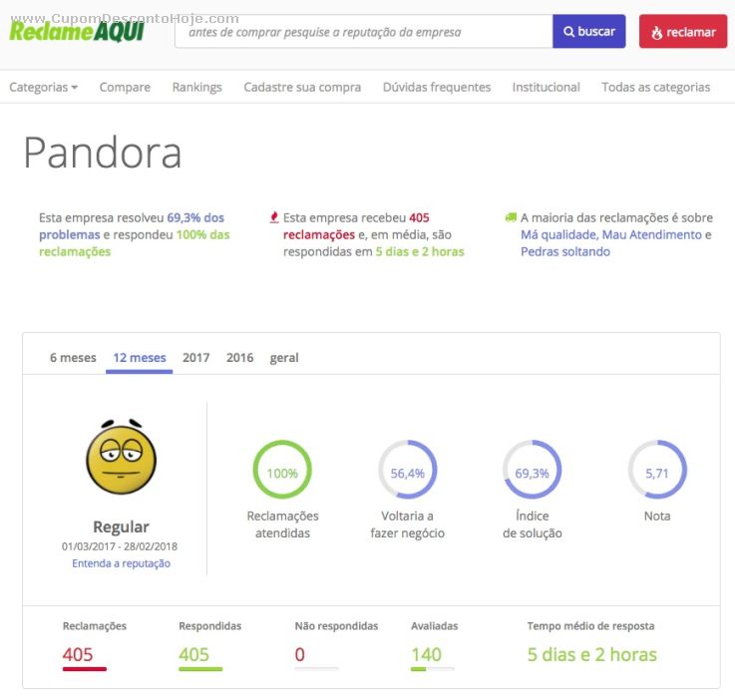Click the Pandora company title
The width and height of the screenshot is (735, 700).
[102, 153]
